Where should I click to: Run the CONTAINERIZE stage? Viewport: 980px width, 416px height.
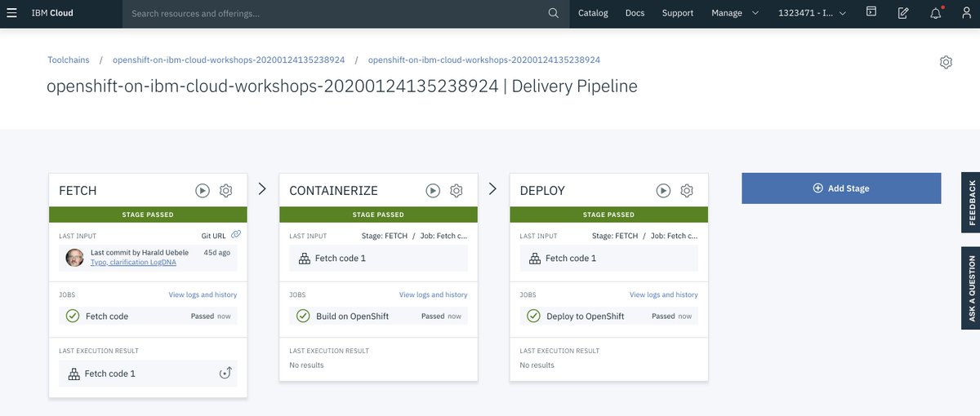(433, 190)
